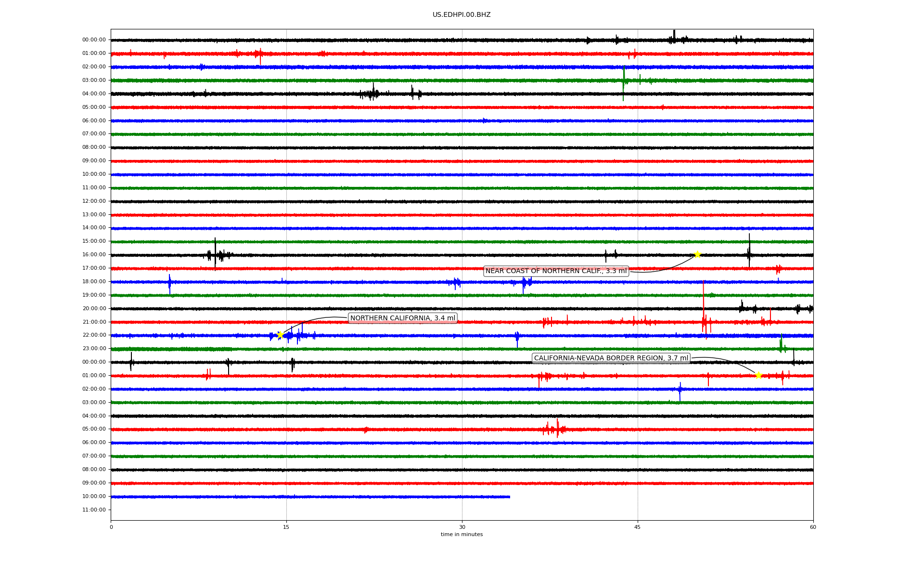Click the green burst on the 23:00:00 trace
The height and width of the screenshot is (578, 924).
[x=782, y=344]
